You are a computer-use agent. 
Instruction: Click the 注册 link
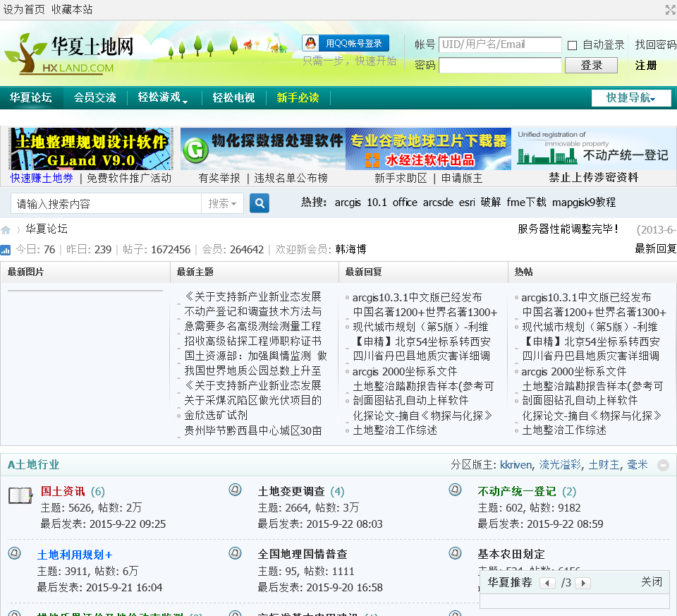click(x=646, y=65)
